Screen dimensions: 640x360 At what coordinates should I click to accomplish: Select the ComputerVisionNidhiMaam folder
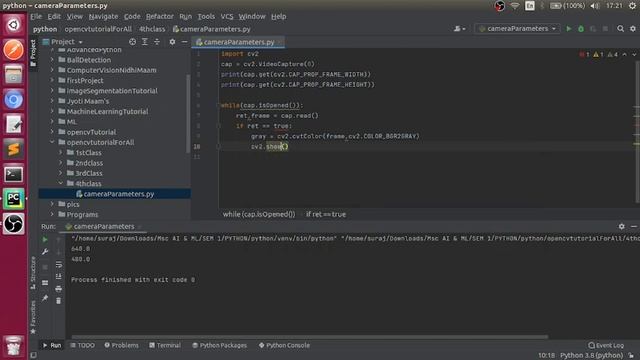pos(111,70)
